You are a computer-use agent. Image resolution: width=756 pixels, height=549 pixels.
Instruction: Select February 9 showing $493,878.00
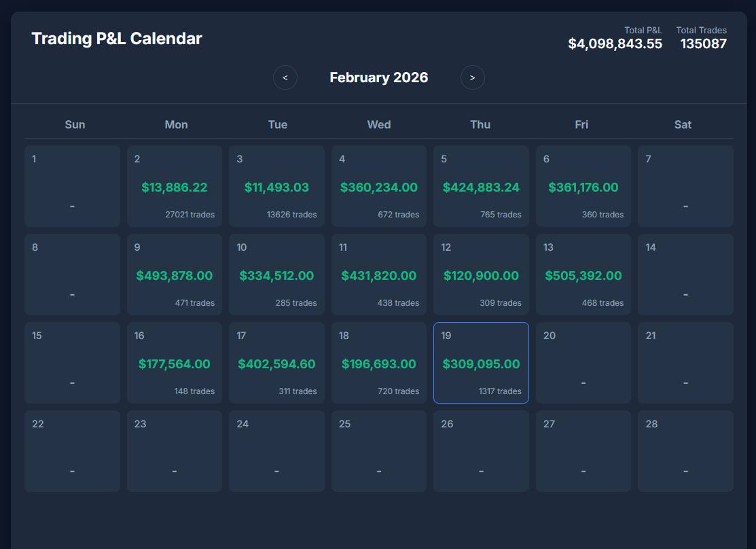click(175, 274)
